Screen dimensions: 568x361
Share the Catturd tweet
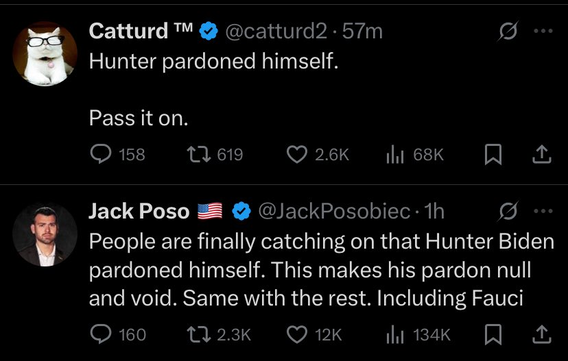pyautogui.click(x=542, y=155)
